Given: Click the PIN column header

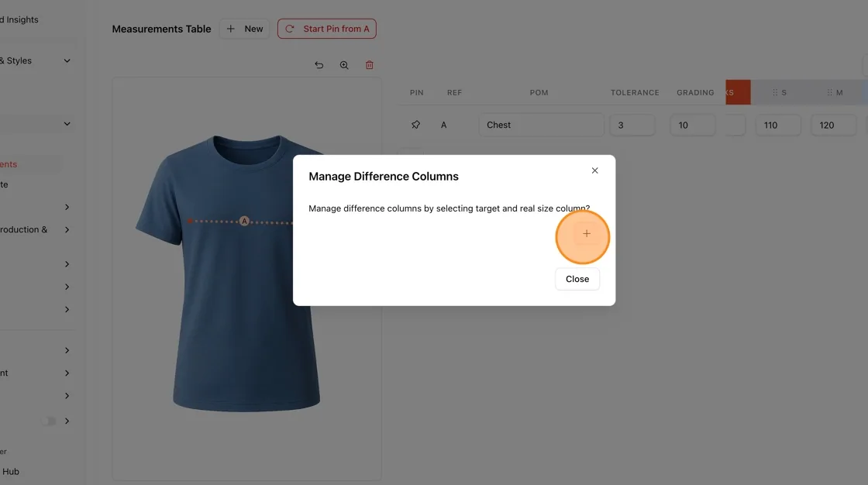Looking at the screenshot, I should (x=417, y=92).
